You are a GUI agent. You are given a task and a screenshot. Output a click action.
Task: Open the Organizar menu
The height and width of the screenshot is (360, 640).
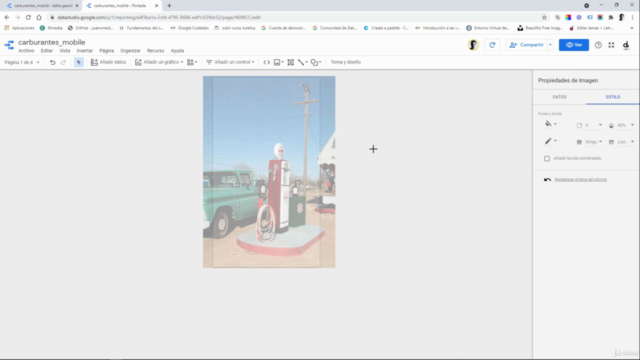click(130, 51)
